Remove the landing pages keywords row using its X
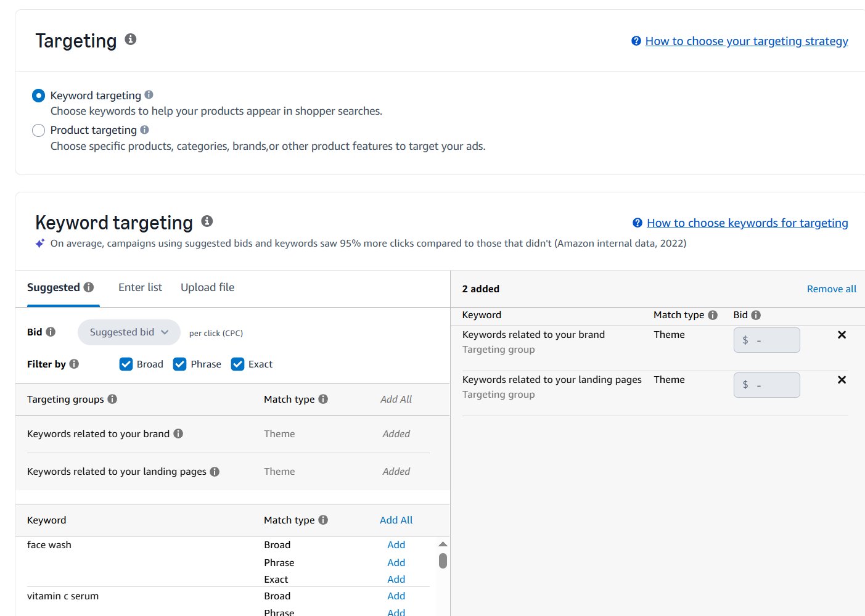Screen dimensions: 865x616 coord(842,380)
